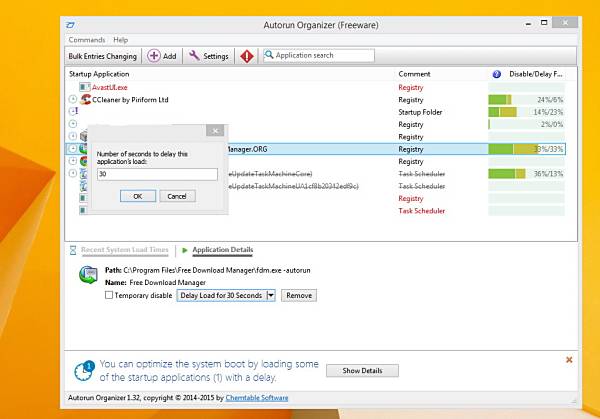Click the red warning diamond toolbar icon

coord(247,56)
